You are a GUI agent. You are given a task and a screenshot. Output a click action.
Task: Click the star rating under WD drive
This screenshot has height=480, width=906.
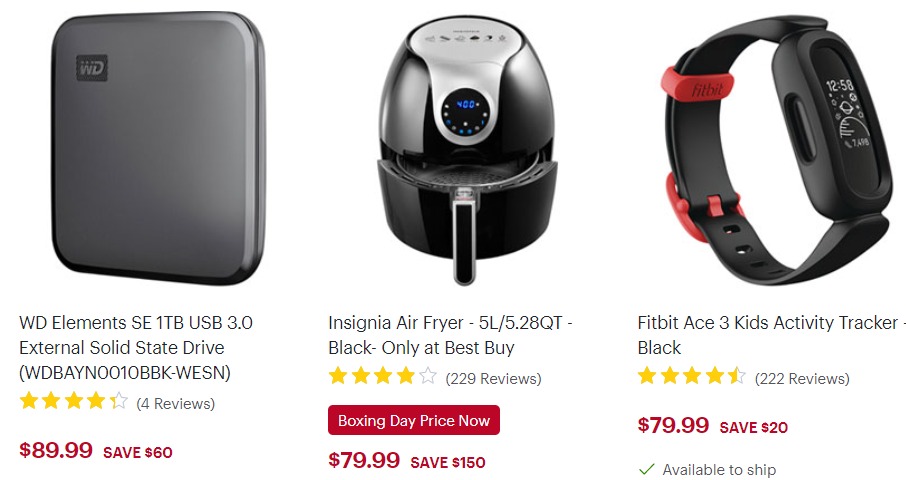click(73, 401)
